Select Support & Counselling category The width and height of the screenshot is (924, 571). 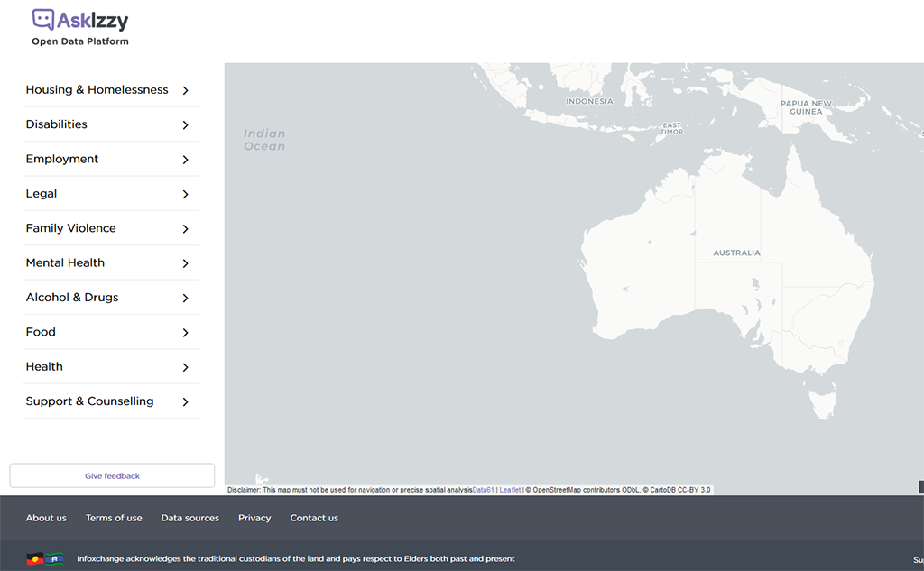(x=89, y=401)
